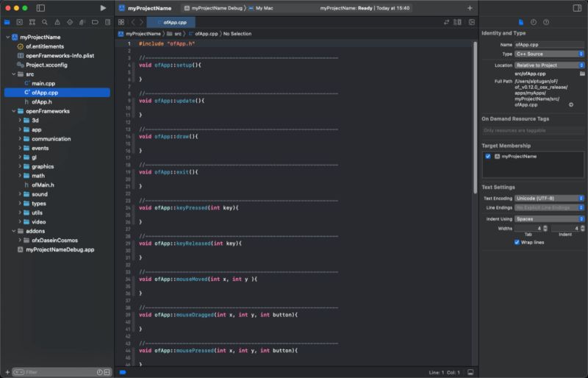Open the Debug navigator
The width and height of the screenshot is (588, 378).
[82, 22]
